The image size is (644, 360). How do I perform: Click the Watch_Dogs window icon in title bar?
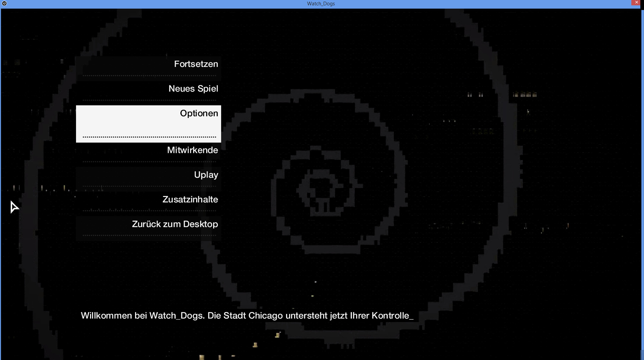pos(4,3)
